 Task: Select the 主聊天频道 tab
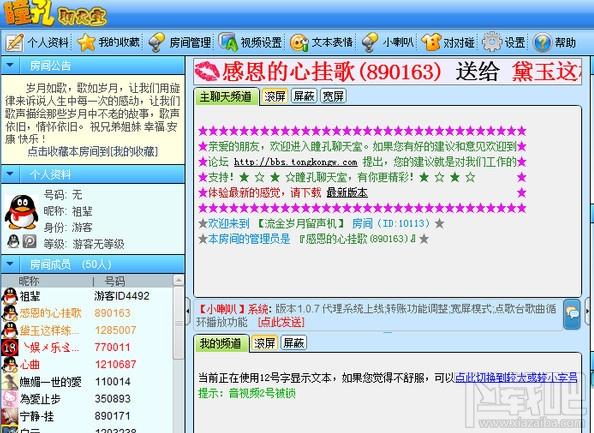point(226,97)
